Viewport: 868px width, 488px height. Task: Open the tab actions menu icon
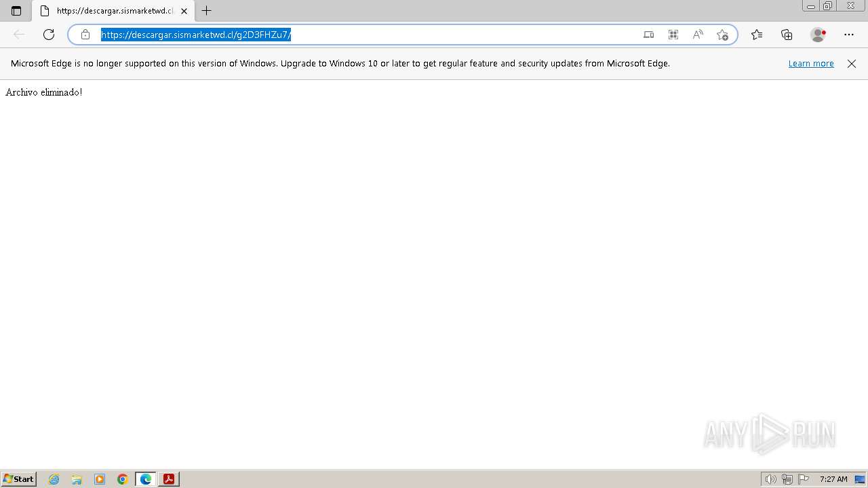(x=16, y=11)
